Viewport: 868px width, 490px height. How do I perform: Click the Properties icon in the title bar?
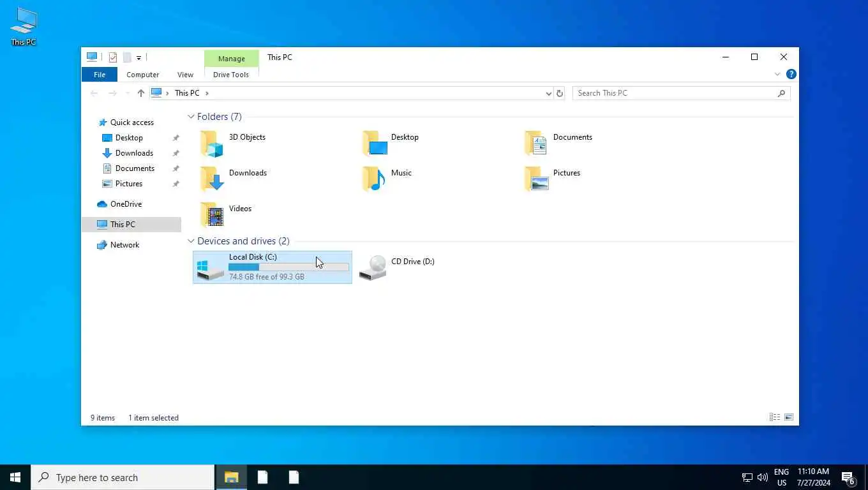(x=113, y=57)
